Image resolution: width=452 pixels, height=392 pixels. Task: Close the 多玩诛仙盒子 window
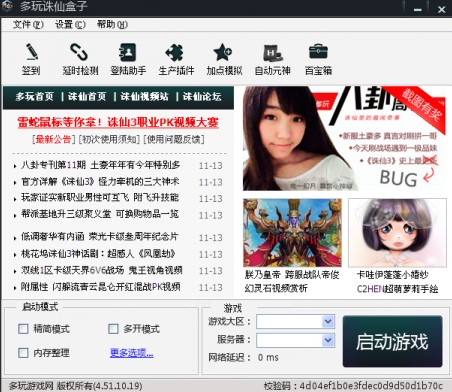point(441,10)
